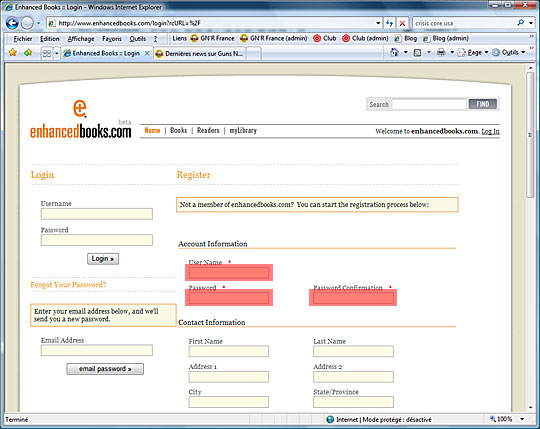Open the Page command bar menu
Viewport: 540px width, 429px height.
[473, 52]
